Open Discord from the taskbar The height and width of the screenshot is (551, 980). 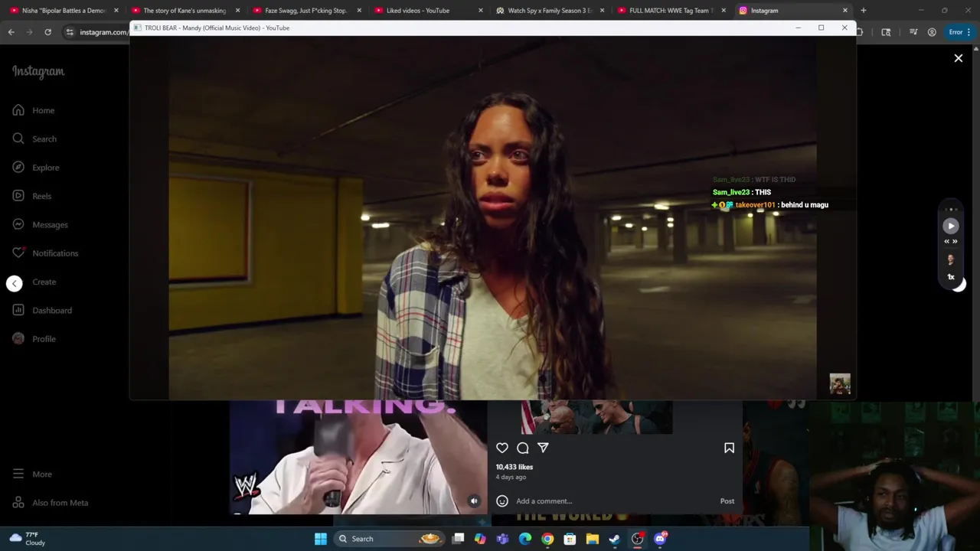pyautogui.click(x=660, y=539)
